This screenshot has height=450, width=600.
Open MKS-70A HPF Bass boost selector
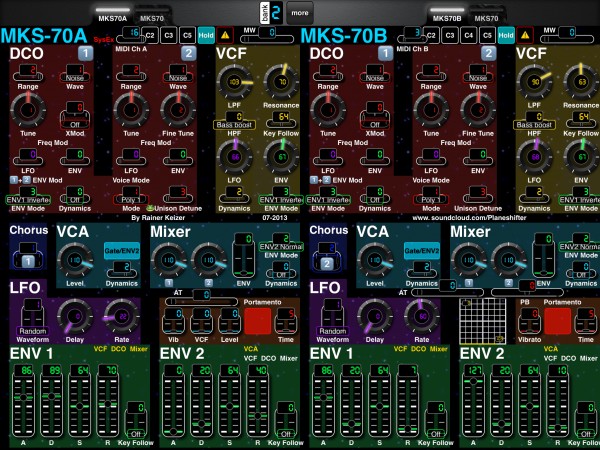pyautogui.click(x=234, y=120)
